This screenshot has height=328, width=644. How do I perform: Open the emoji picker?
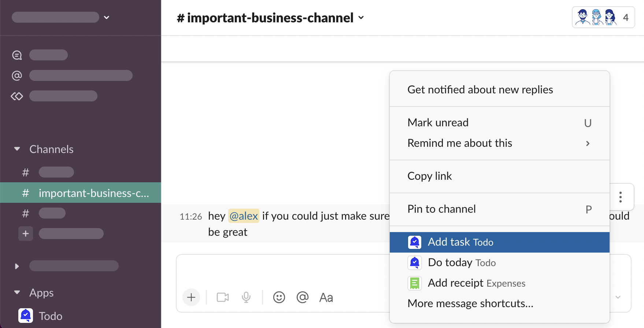[279, 297]
